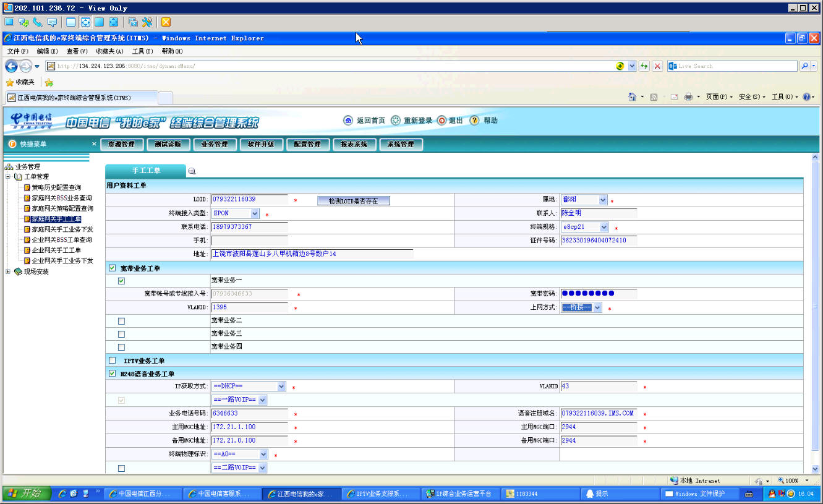Screen dimensions: 823x504
Task: Click the 退出 logout icon
Action: click(x=441, y=121)
